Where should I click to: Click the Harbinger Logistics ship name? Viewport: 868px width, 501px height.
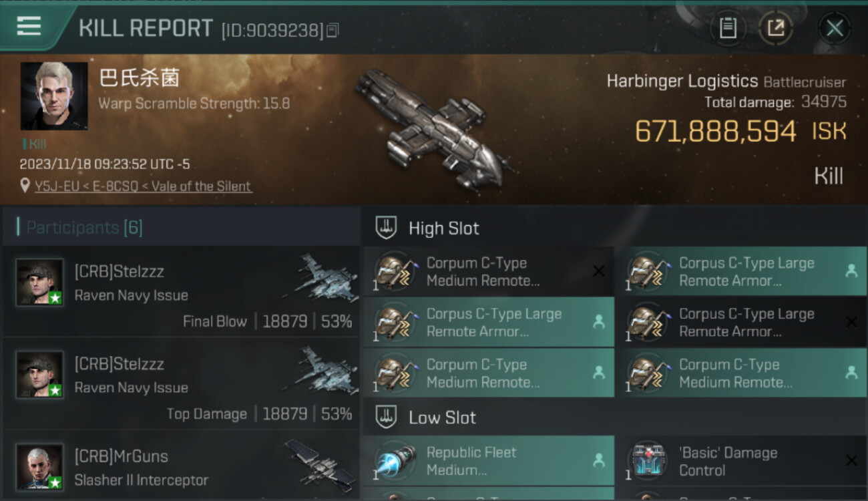pyautogui.click(x=682, y=81)
